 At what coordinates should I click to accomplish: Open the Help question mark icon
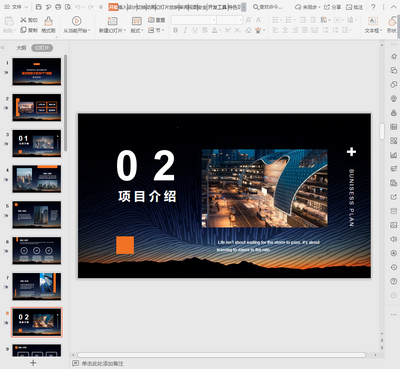373,7
